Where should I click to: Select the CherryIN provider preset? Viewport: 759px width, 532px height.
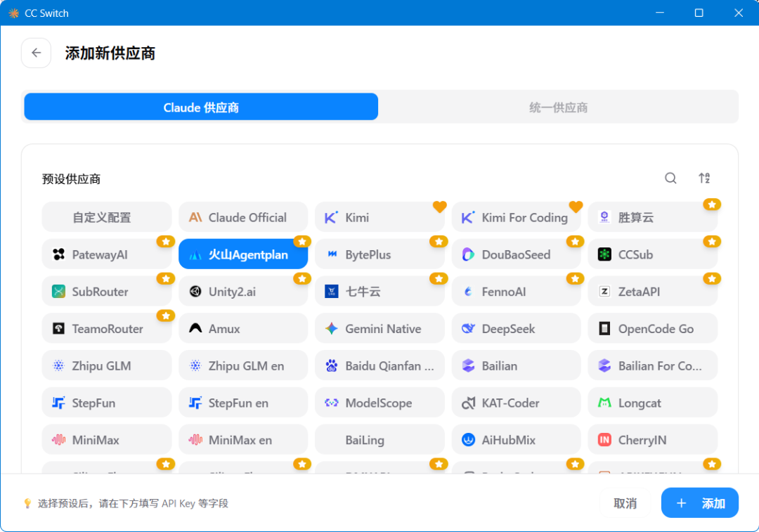[x=652, y=439]
